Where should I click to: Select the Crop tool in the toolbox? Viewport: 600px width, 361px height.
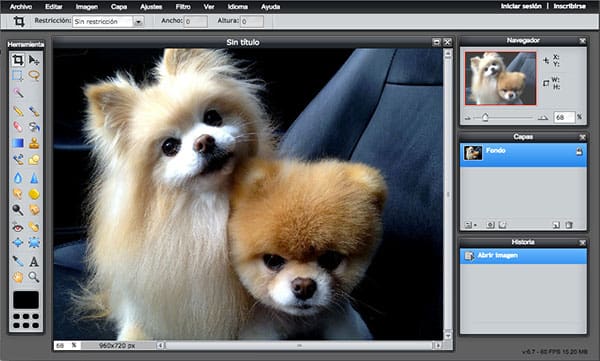tap(18, 60)
